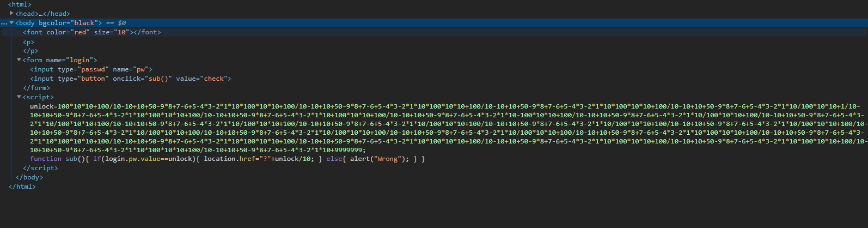Viewport: 868px width, 228px height.
Task: Select the closing </p> tag line
Action: pos(30,51)
